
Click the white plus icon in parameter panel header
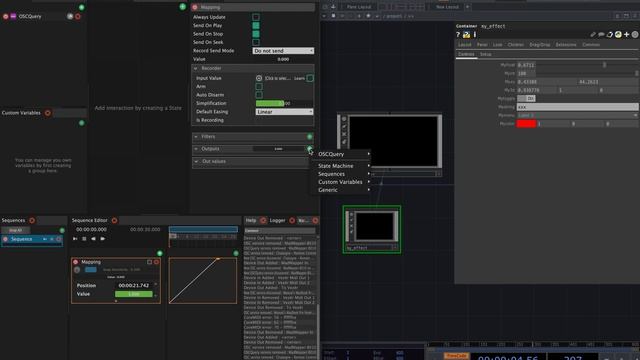click(x=627, y=35)
